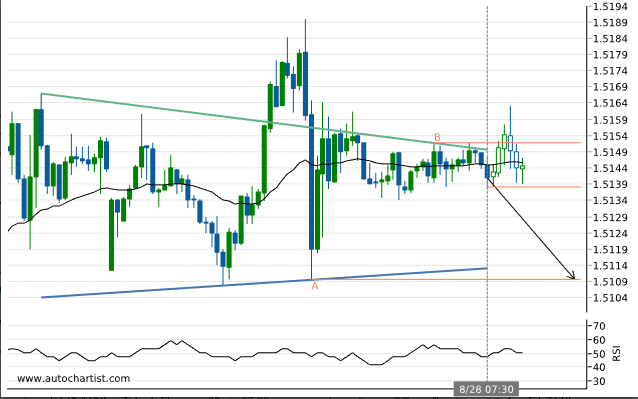The width and height of the screenshot is (638, 399).
Task: Click the 1.5184 price axis label
Action: pos(610,39)
